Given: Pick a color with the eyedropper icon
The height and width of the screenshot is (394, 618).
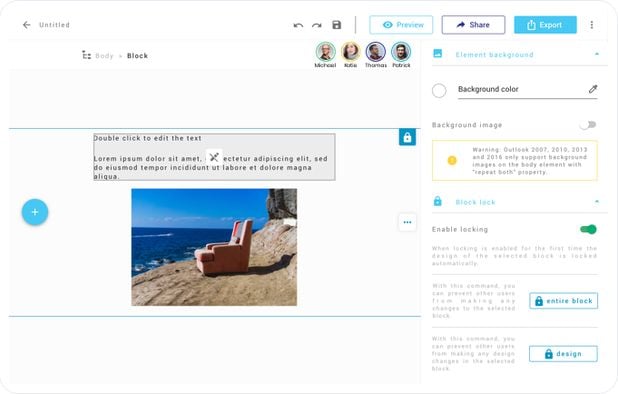Looking at the screenshot, I should [x=593, y=89].
